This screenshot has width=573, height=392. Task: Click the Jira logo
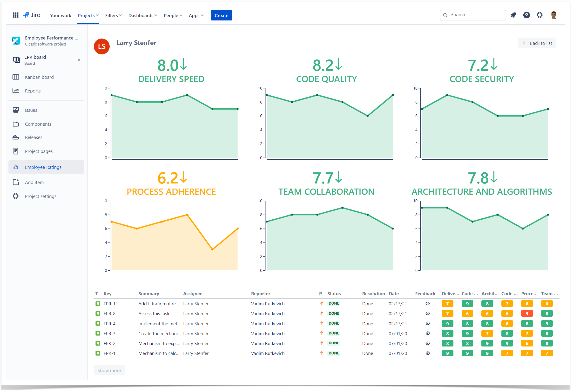tap(32, 15)
